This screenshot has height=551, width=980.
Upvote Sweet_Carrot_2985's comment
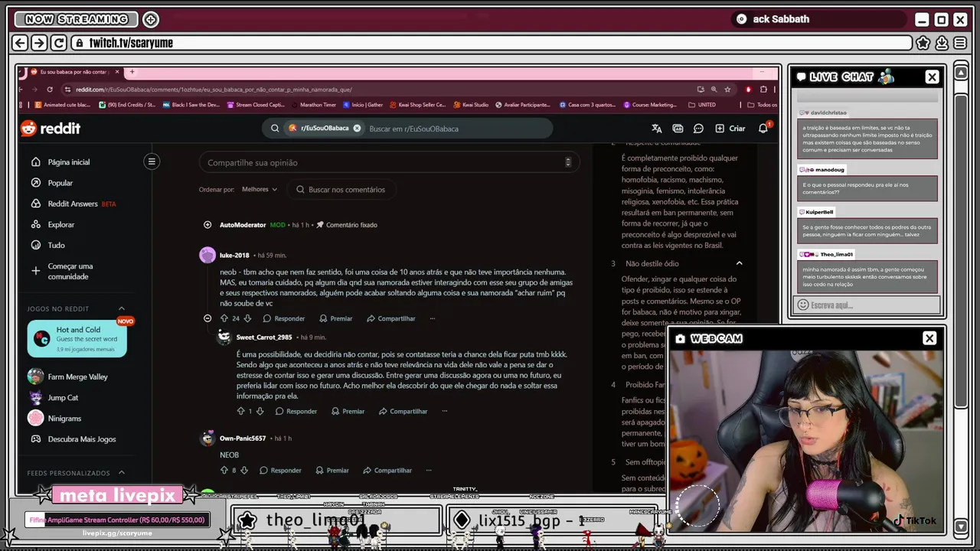click(240, 411)
